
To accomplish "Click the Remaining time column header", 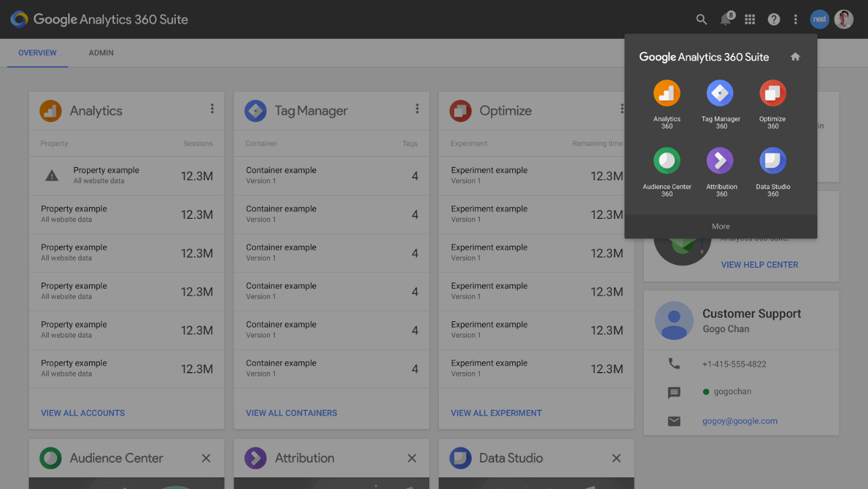I will [x=598, y=143].
